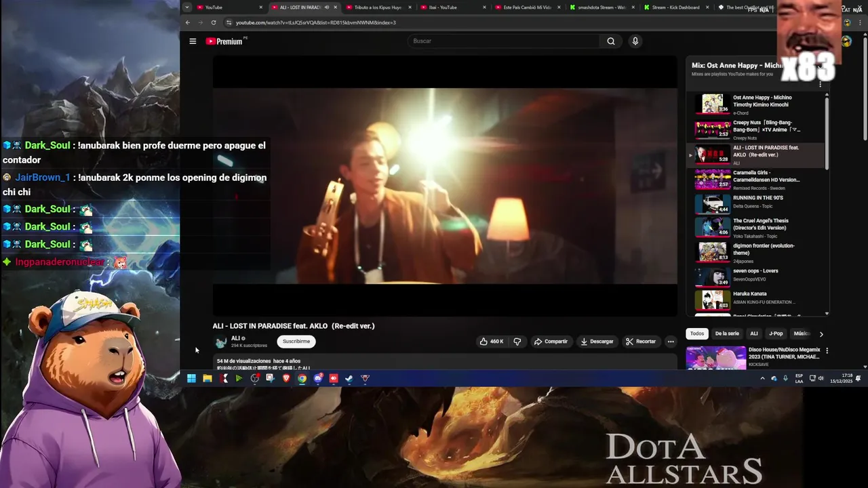The width and height of the screenshot is (868, 488).
Task: Play Haruka Kanata from the playlist
Action: click(757, 300)
